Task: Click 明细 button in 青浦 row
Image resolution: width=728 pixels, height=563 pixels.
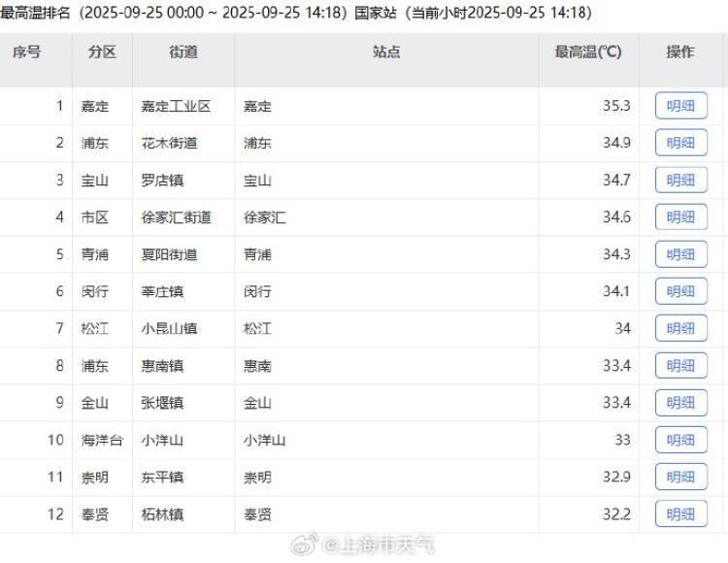Action: point(680,254)
